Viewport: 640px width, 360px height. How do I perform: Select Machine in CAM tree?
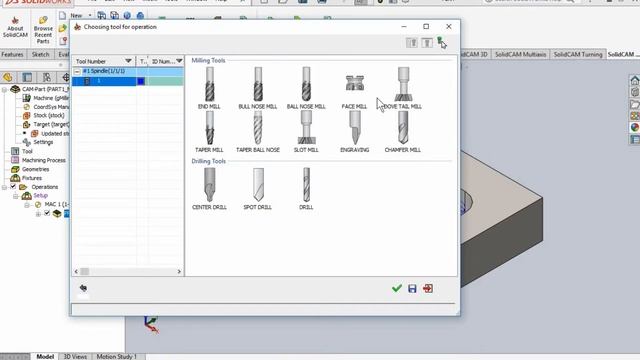click(x=46, y=98)
